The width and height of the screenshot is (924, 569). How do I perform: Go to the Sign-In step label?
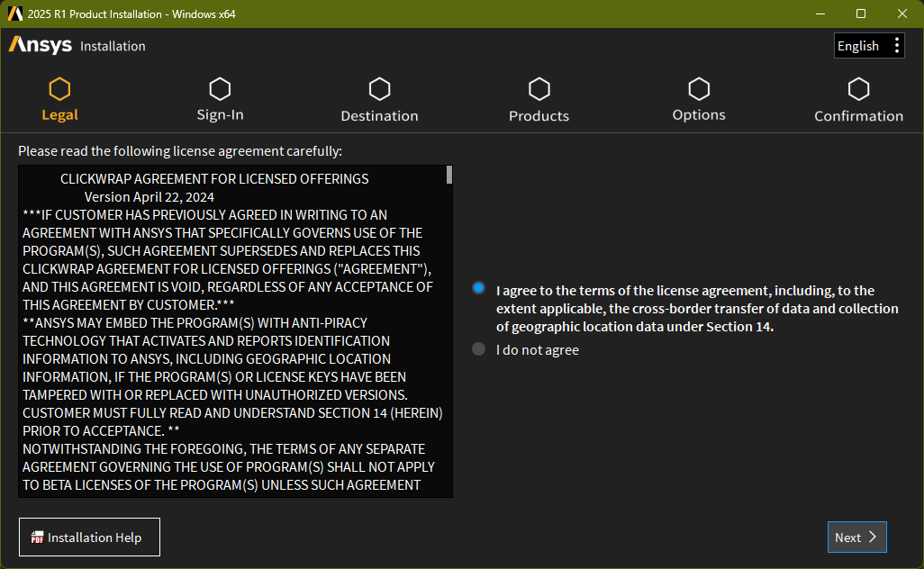tap(220, 115)
